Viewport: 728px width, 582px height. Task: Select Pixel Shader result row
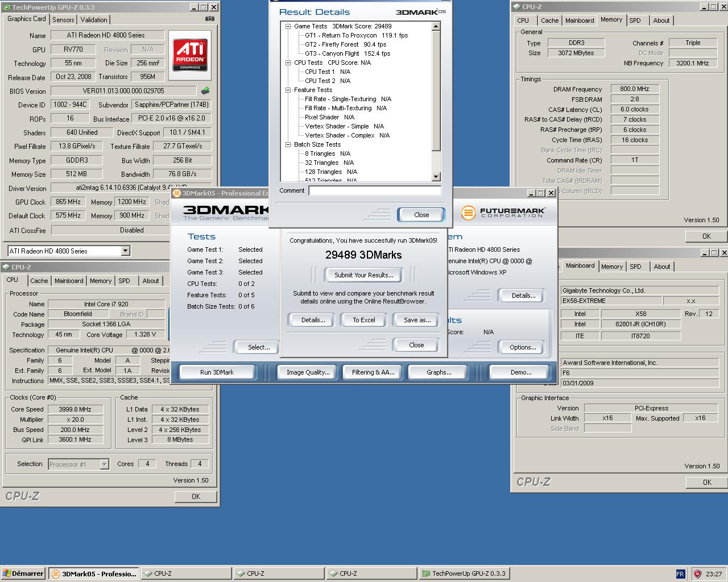(329, 117)
